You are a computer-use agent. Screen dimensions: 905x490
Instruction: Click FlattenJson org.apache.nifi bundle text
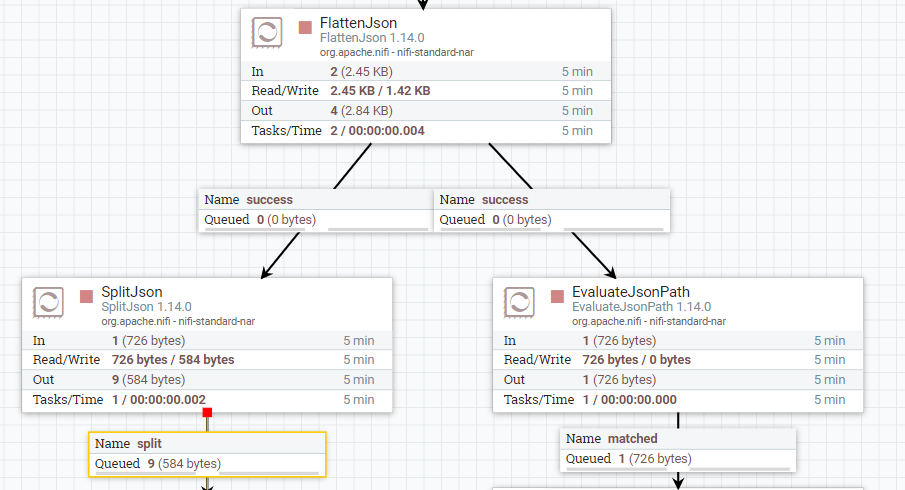coord(397,53)
